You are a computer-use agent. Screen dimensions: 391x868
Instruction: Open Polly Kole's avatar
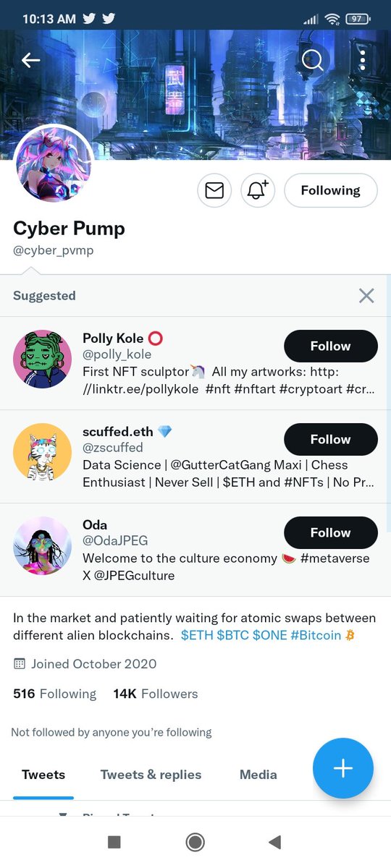tap(42, 359)
